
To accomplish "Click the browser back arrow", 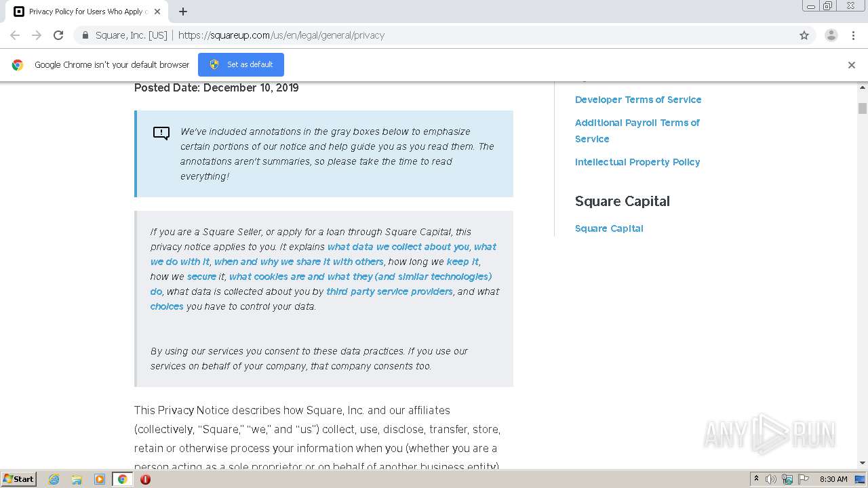I will point(15,35).
